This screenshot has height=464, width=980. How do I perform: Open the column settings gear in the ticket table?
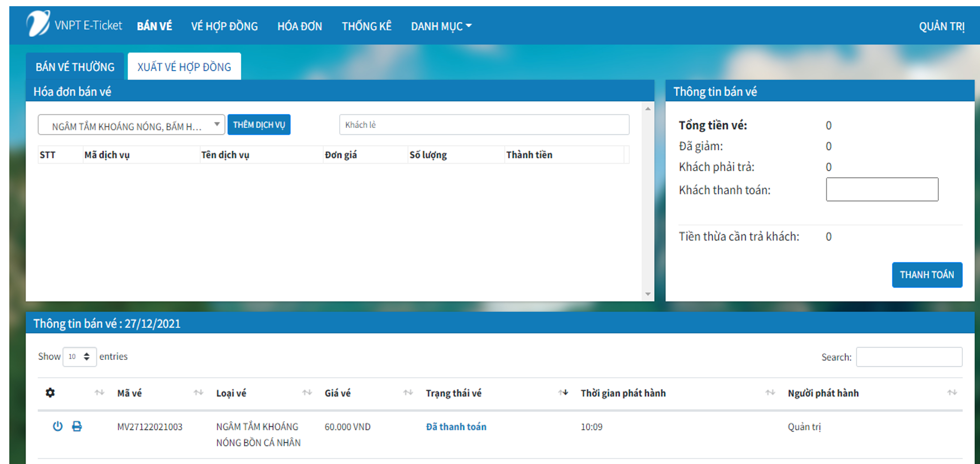50,393
